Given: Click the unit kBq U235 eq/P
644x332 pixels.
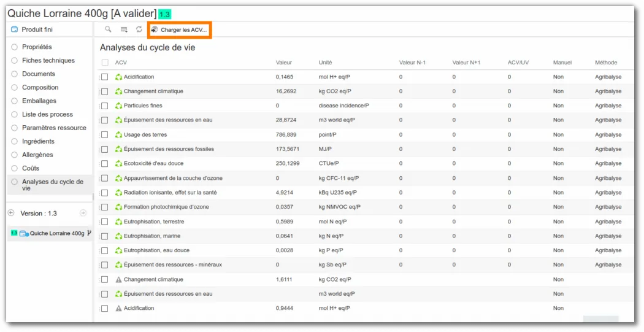Looking at the screenshot, I should tap(337, 192).
